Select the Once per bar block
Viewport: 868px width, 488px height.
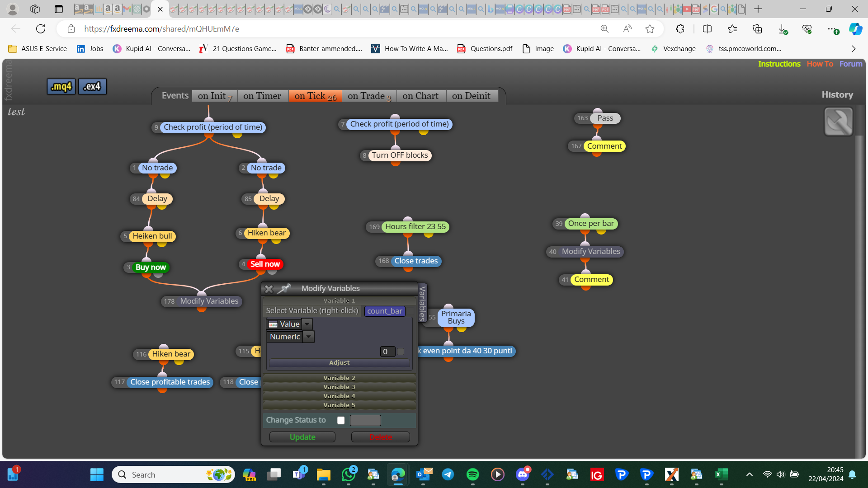click(591, 224)
